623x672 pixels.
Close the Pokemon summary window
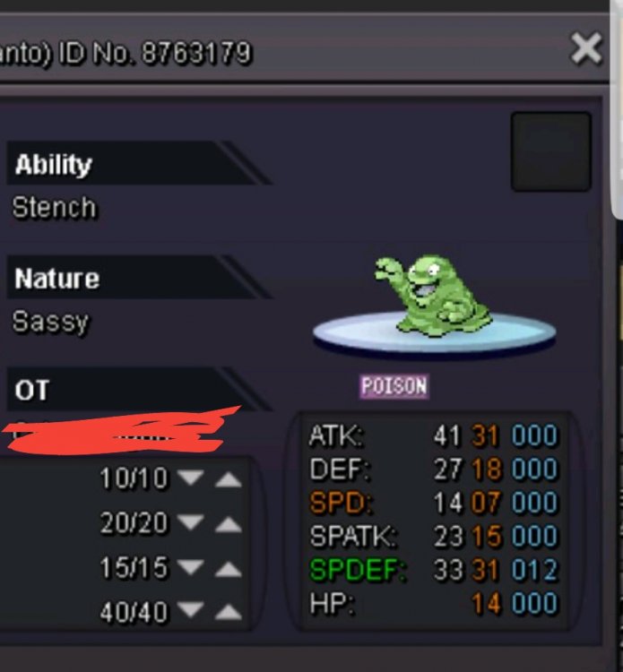coord(585,48)
